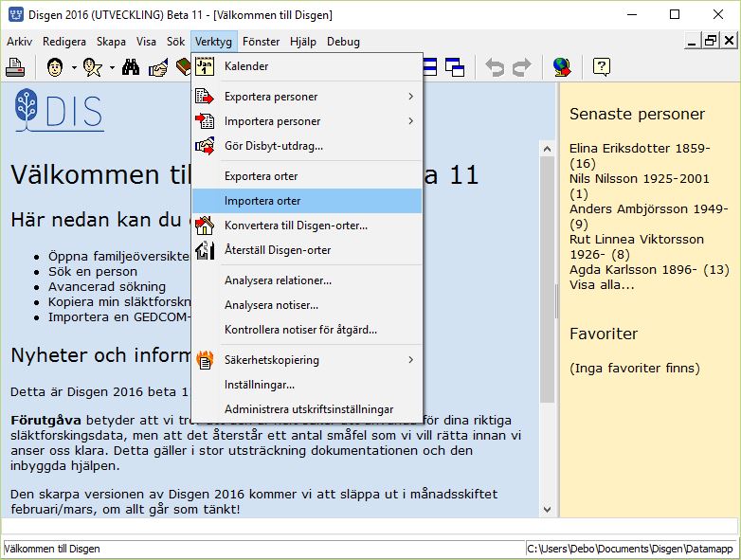Open the Visa menu
This screenshot has height=560, width=741.
(x=146, y=42)
